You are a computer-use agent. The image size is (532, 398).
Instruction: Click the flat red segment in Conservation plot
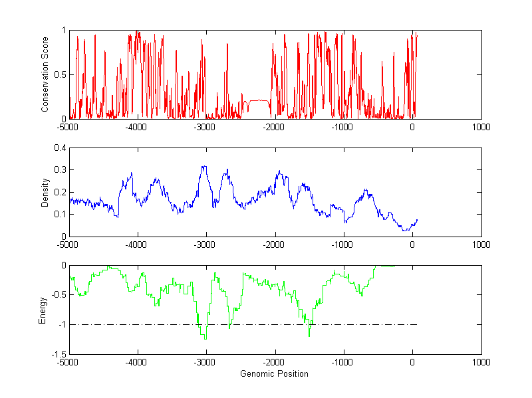(258, 101)
